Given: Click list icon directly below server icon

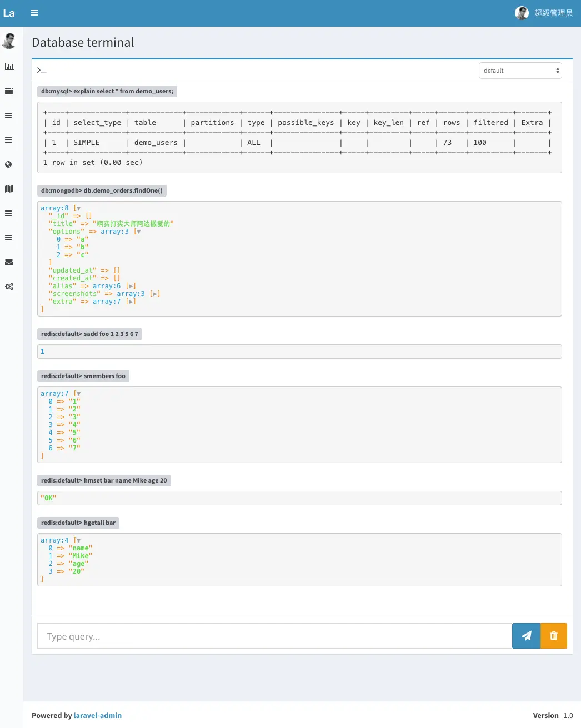Looking at the screenshot, I should click(x=8, y=116).
